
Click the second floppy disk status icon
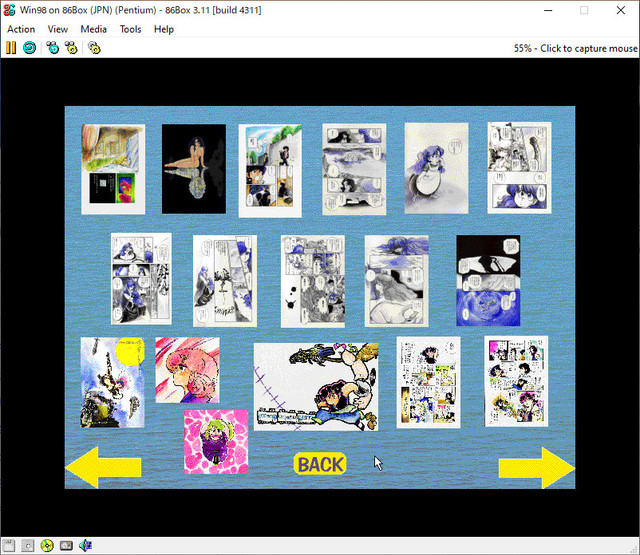click(28, 546)
